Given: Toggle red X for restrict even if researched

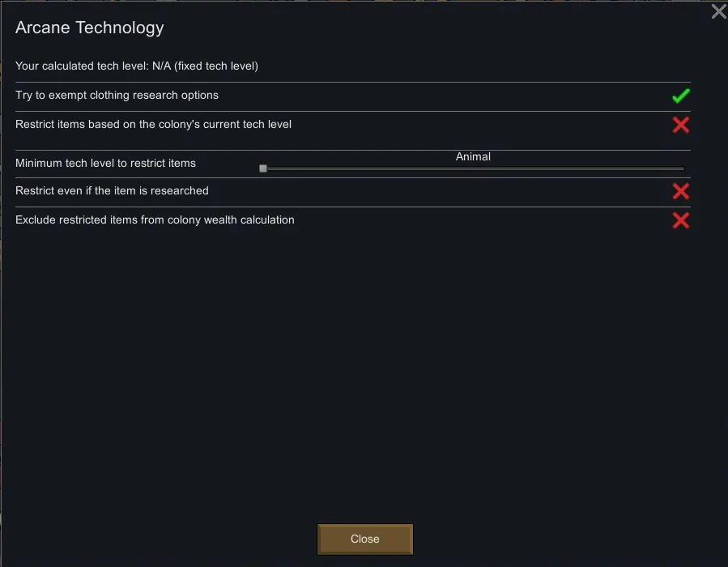Looking at the screenshot, I should tap(680, 191).
